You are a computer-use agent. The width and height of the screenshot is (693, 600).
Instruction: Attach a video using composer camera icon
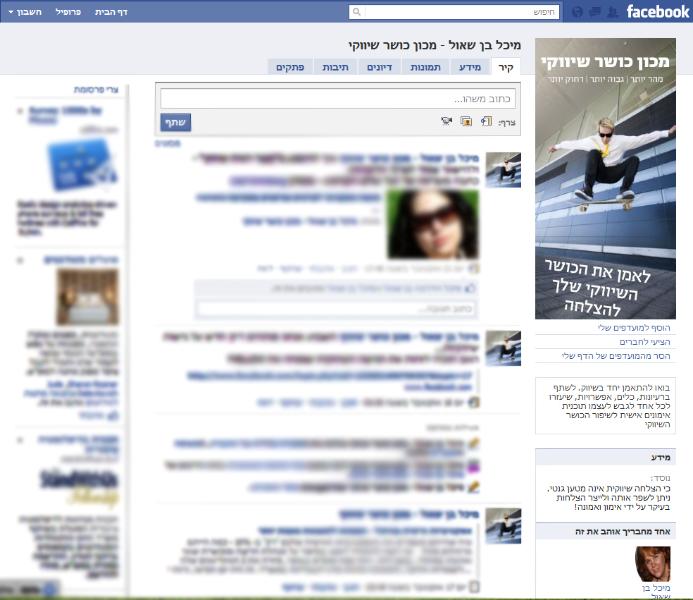click(x=446, y=121)
